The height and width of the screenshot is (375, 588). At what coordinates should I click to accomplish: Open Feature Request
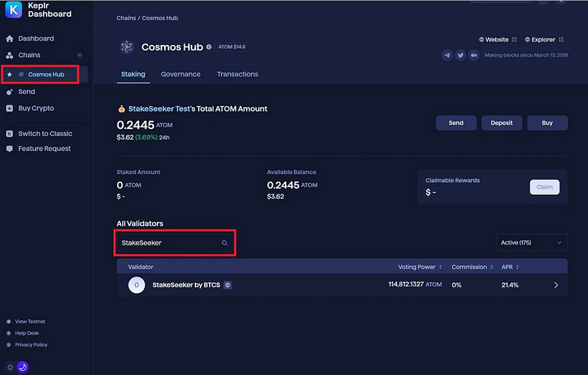[44, 149]
